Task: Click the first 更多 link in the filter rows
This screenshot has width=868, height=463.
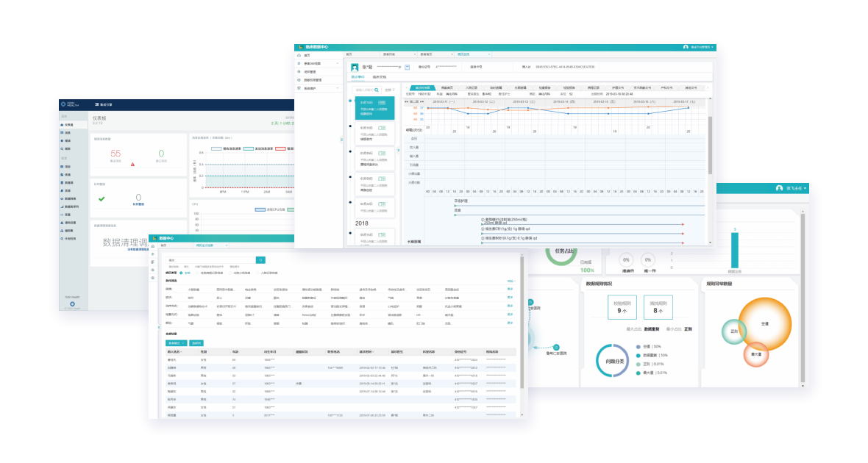Action: coord(511,289)
